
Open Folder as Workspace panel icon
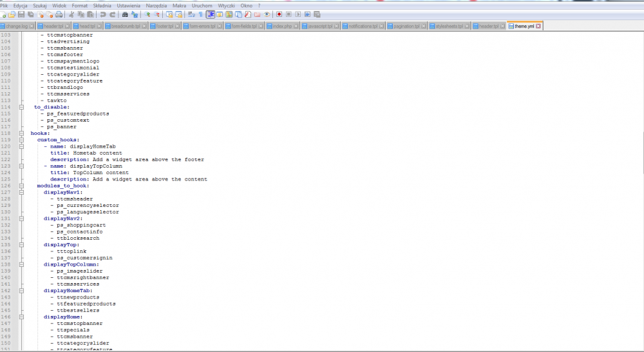(257, 14)
